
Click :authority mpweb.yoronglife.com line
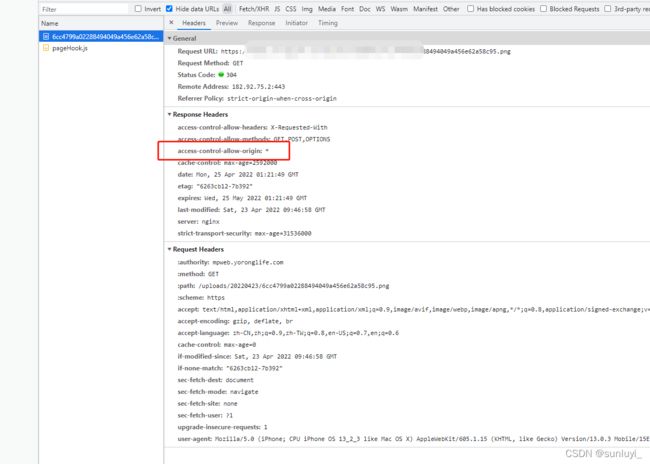pyautogui.click(x=230, y=262)
